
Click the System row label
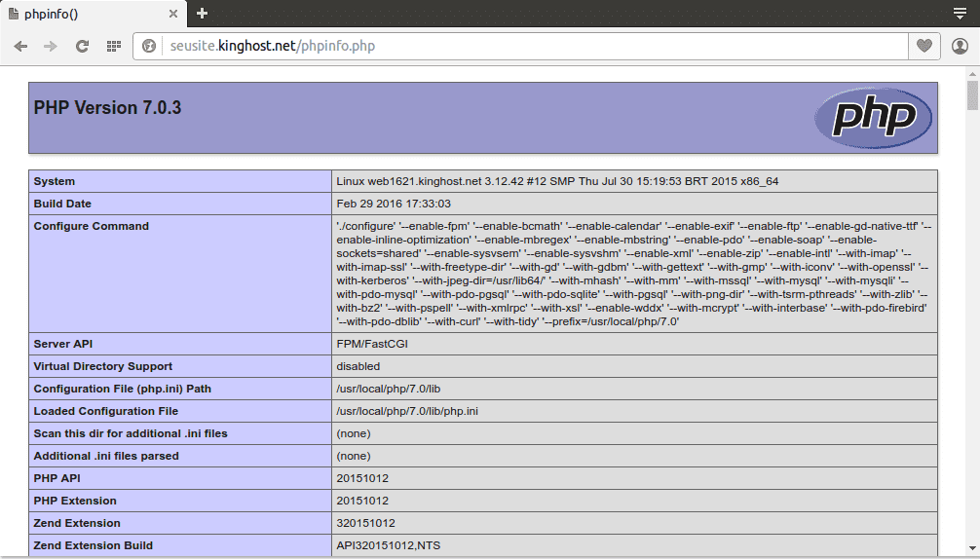(x=55, y=181)
